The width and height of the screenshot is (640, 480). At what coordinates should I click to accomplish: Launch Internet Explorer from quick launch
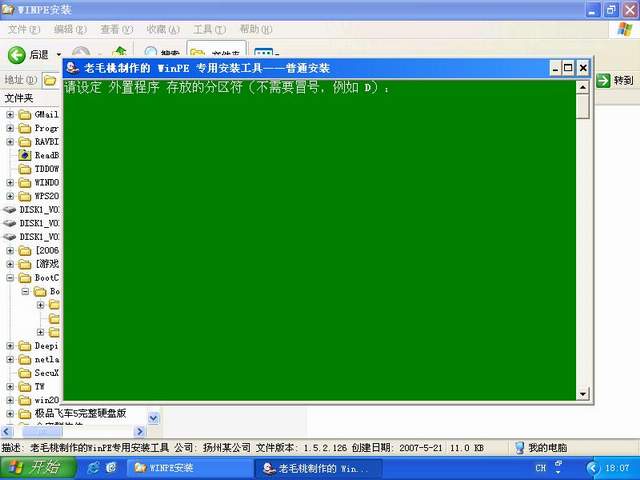click(x=93, y=468)
